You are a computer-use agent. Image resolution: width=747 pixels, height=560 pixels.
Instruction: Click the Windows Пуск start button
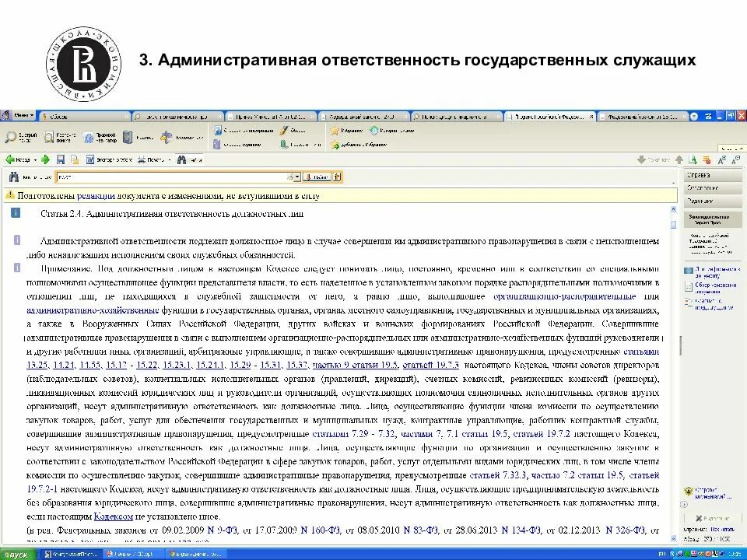pyautogui.click(x=17, y=555)
